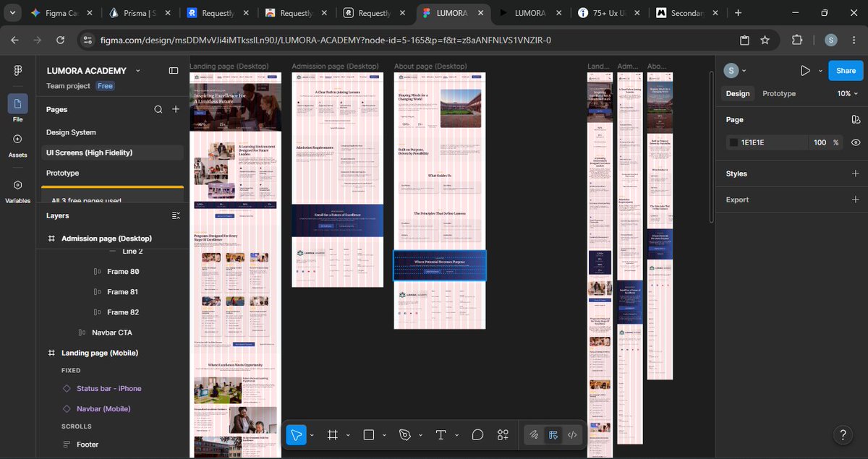Open the Layers panel options menu
The height and width of the screenshot is (459, 868).
point(176,215)
